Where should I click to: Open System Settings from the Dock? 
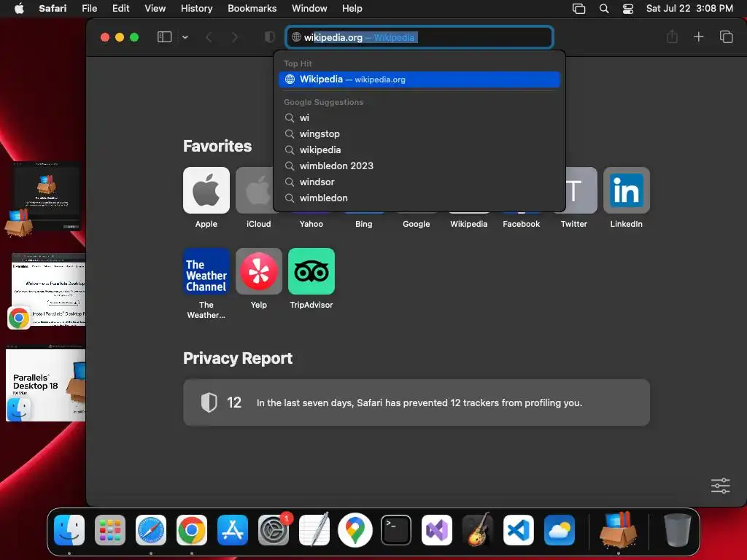[274, 530]
